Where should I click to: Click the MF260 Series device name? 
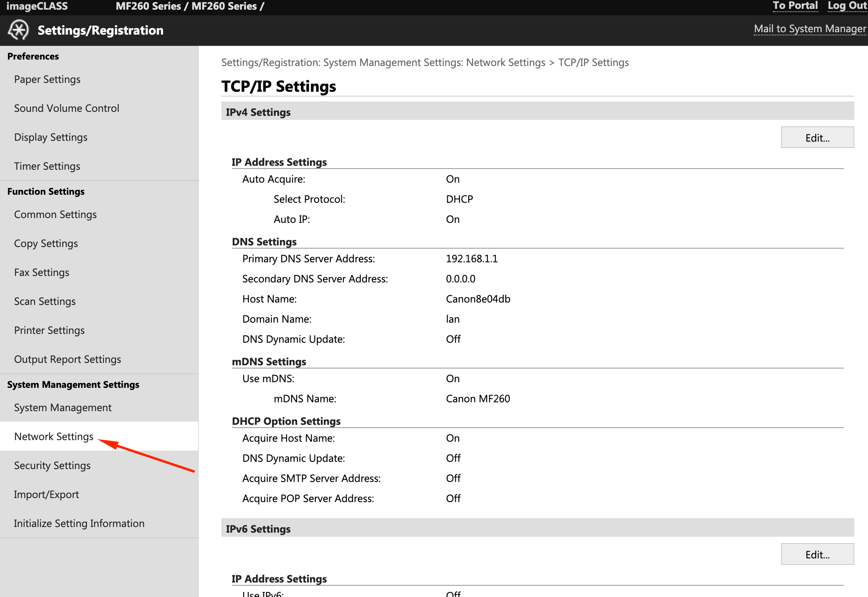pos(190,6)
